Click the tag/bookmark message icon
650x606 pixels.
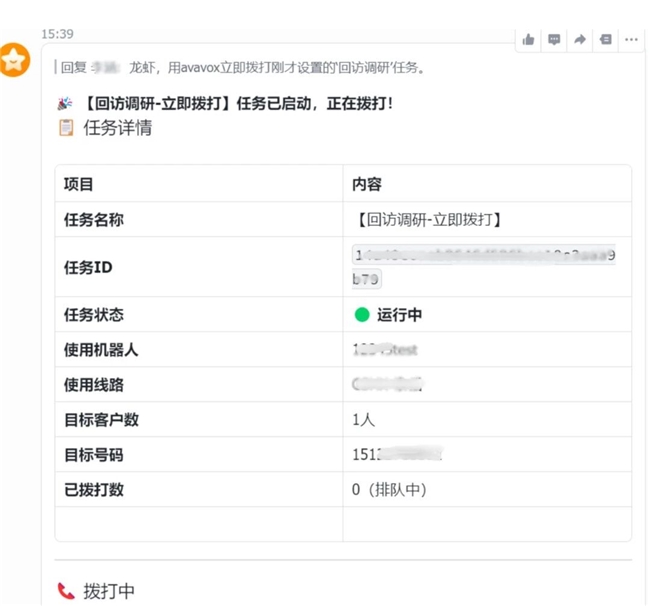pos(605,40)
